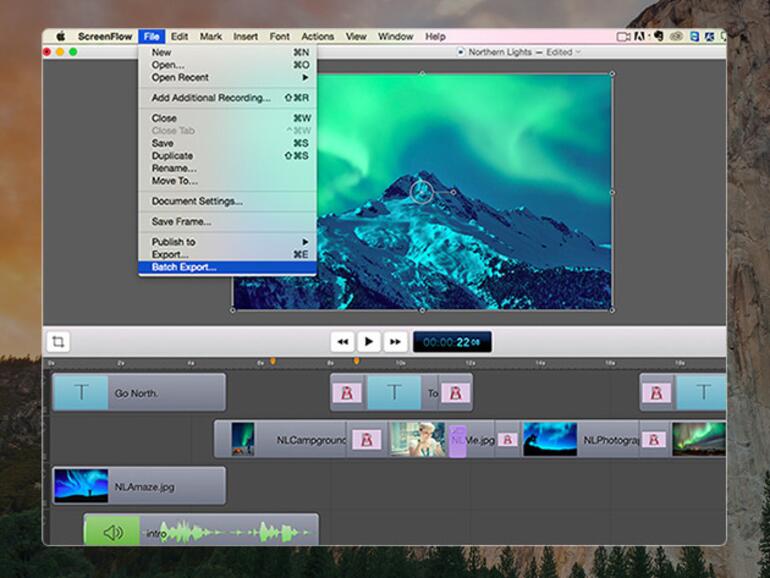The height and width of the screenshot is (578, 770).
Task: Click the Evernote elephant menu bar icon
Action: coord(659,36)
